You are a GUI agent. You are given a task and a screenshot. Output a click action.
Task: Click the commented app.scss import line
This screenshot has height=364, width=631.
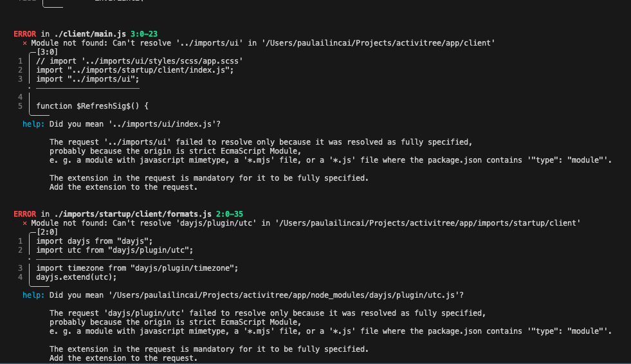pos(140,61)
